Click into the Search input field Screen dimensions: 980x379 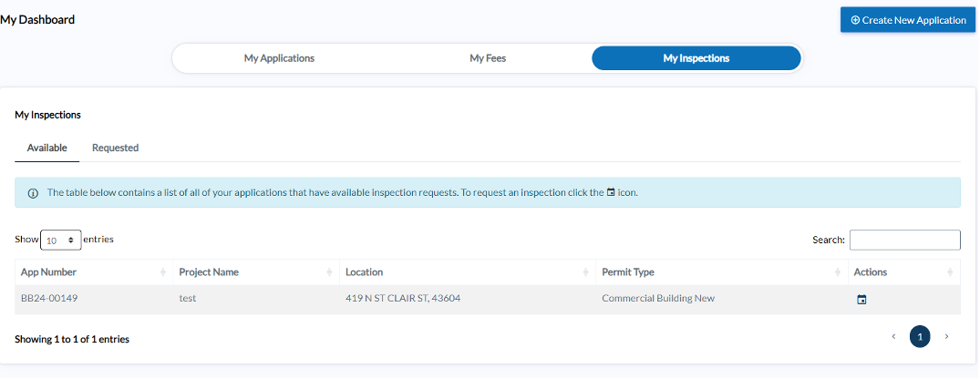tap(904, 240)
